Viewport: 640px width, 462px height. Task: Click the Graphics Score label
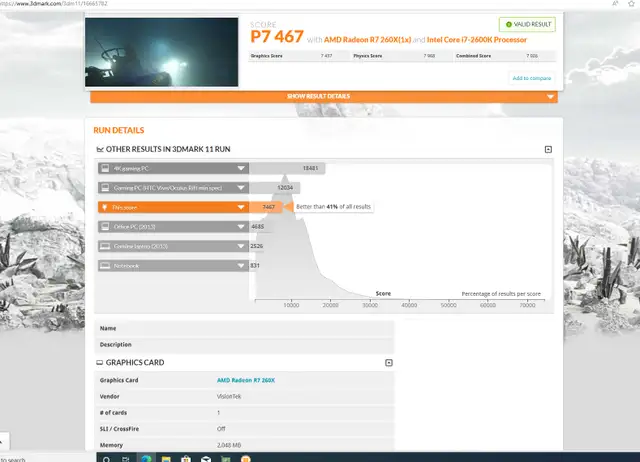point(267,56)
